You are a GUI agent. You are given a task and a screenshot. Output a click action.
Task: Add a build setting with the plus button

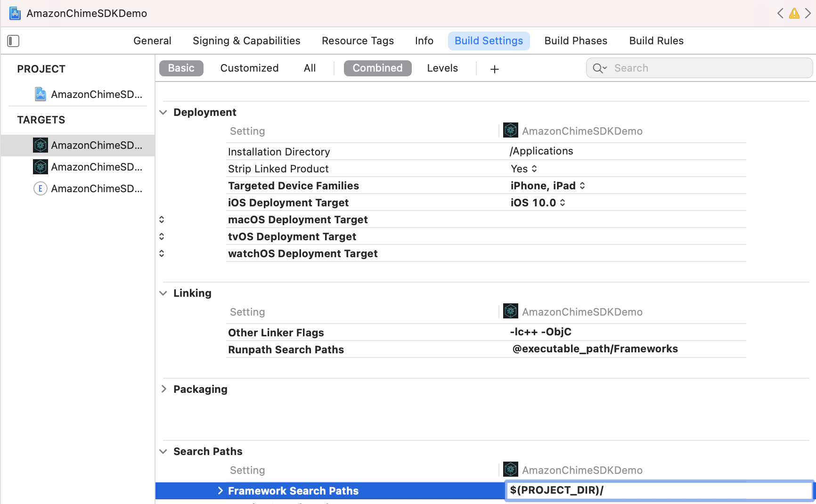tap(494, 69)
